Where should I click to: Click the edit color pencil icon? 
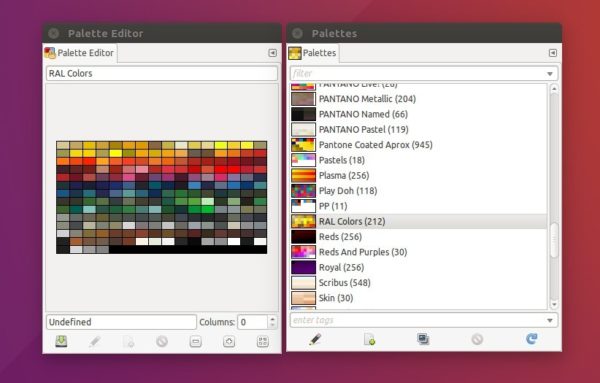pyautogui.click(x=95, y=341)
